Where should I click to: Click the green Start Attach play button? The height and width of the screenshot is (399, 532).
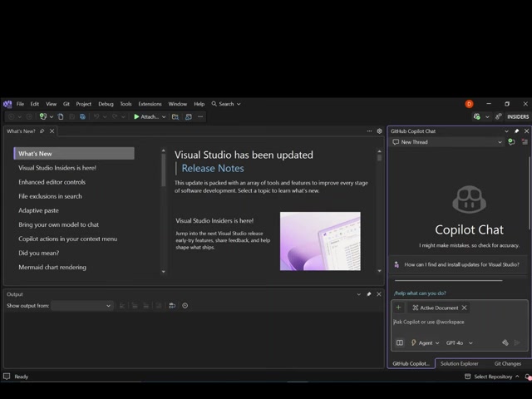point(136,116)
